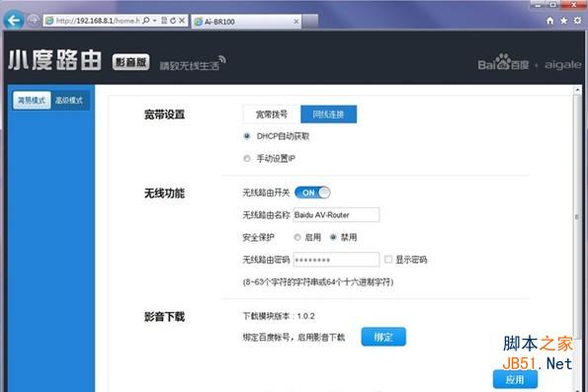This screenshot has height=392, width=588.
Task: Click the 绑定 button
Action: (383, 337)
